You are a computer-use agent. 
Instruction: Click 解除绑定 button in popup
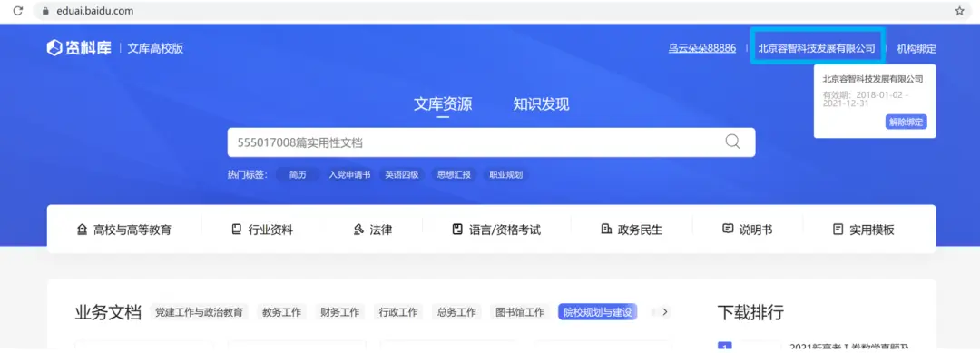click(x=906, y=122)
